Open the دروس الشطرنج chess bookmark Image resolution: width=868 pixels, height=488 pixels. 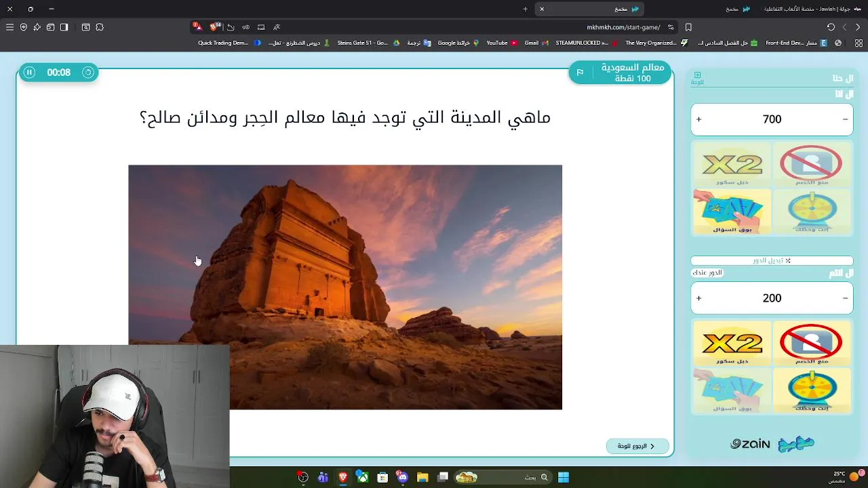coord(299,43)
